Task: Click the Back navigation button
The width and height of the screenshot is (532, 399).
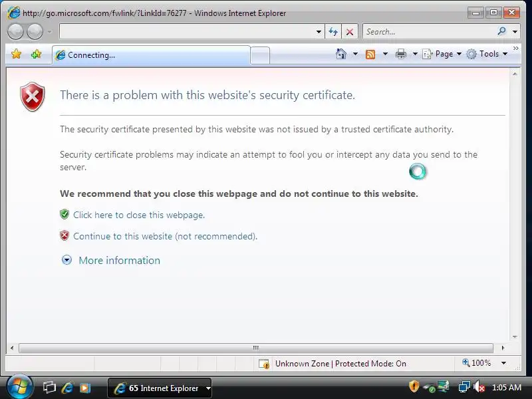Action: tap(15, 32)
